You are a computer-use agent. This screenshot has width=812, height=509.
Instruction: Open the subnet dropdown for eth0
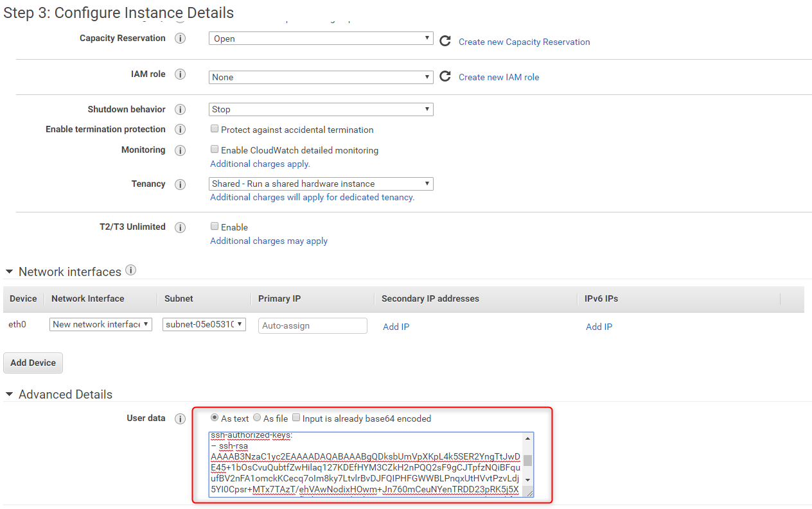pos(204,324)
